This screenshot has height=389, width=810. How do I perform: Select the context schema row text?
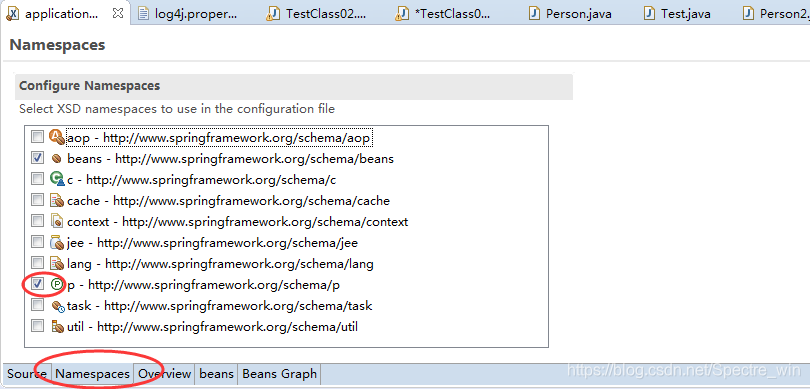pyautogui.click(x=238, y=222)
